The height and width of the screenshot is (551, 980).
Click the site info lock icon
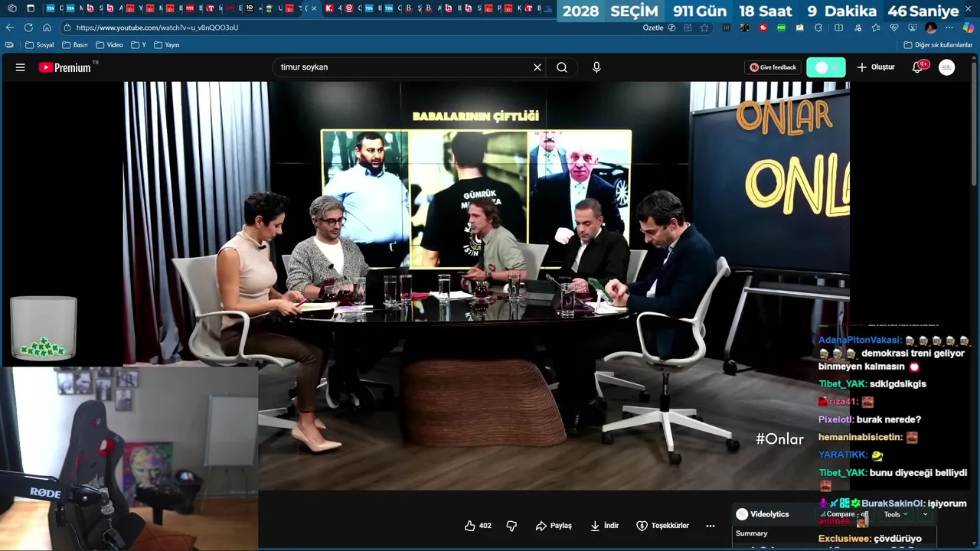pyautogui.click(x=67, y=28)
